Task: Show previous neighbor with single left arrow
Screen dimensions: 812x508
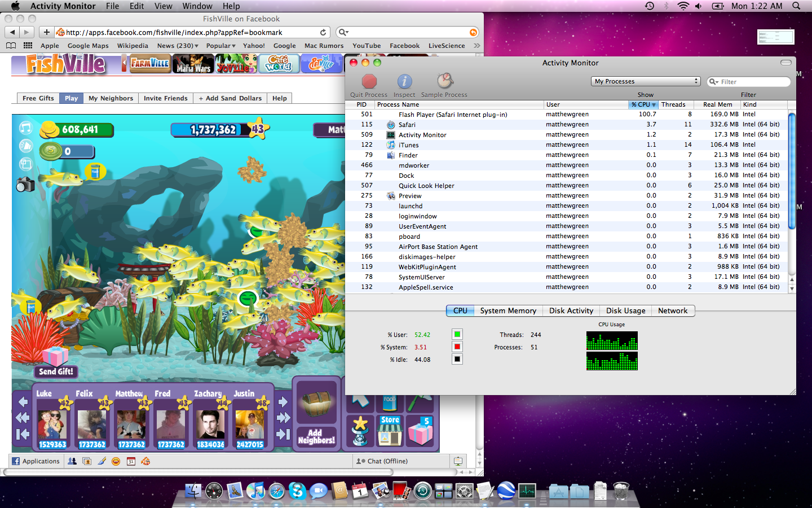Action: [x=23, y=401]
